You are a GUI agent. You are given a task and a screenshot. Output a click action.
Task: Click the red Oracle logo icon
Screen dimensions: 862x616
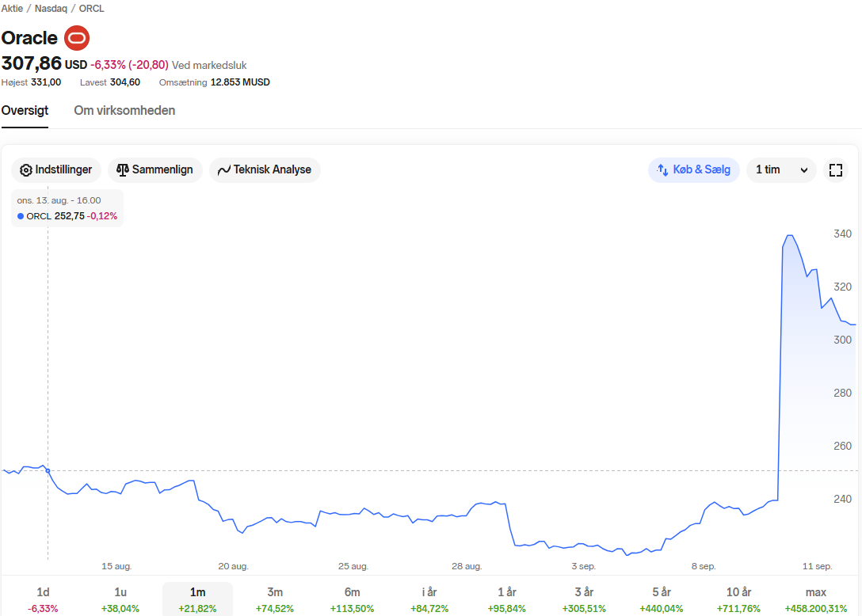[x=77, y=38]
